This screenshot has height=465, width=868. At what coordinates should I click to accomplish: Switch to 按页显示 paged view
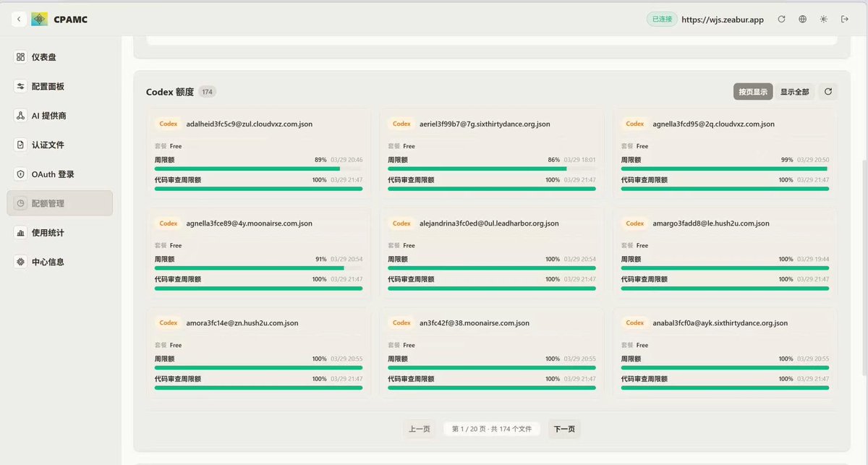coord(753,92)
